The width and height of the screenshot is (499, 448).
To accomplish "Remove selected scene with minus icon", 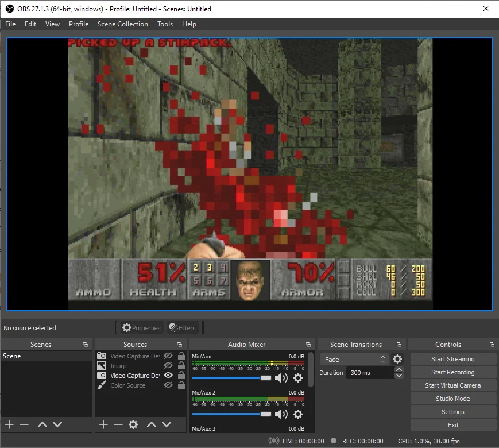I will [24, 424].
